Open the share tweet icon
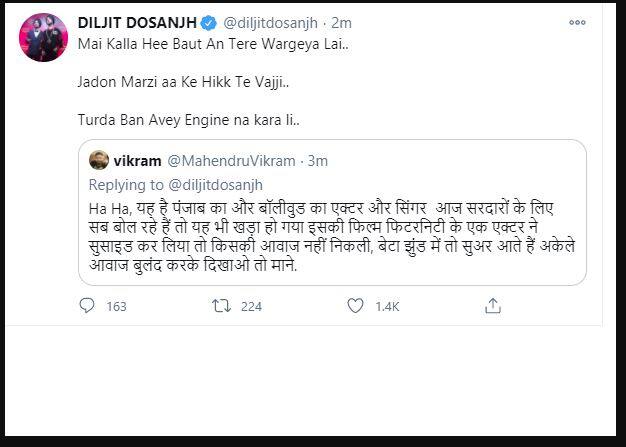Viewport: 626px width, 447px height. [492, 305]
